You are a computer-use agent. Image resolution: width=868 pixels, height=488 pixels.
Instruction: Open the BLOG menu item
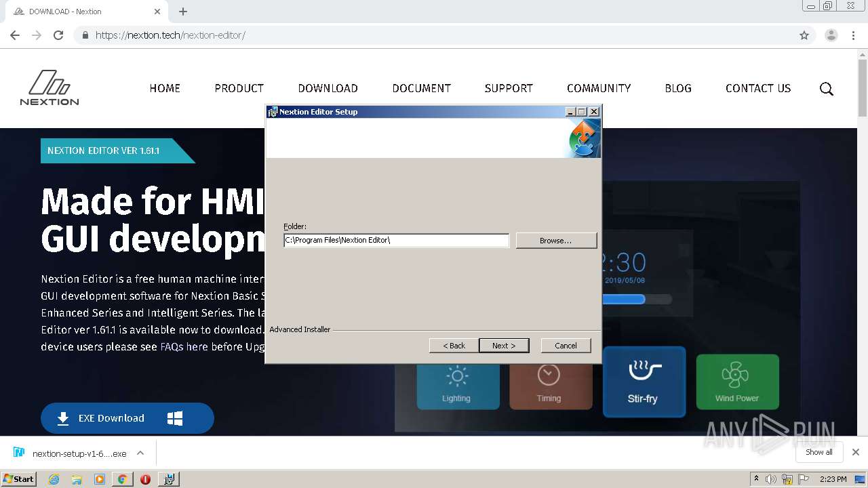(x=678, y=88)
